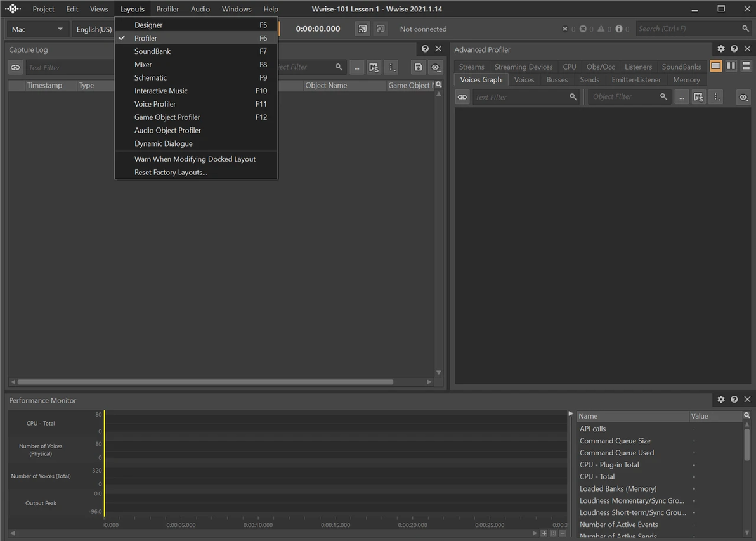Open Advanced Profiler help icon
756x541 pixels.
734,49
